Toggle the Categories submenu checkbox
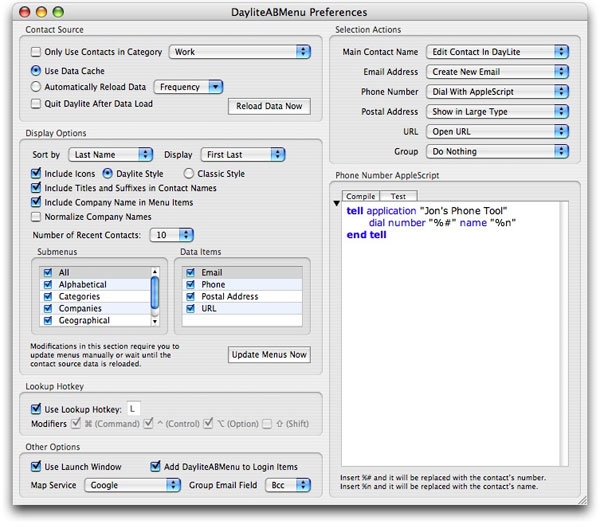600x527 pixels. click(x=48, y=296)
